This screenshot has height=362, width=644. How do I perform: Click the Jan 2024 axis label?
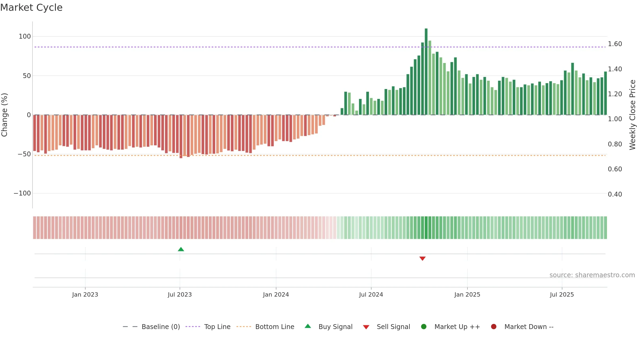pos(276,295)
